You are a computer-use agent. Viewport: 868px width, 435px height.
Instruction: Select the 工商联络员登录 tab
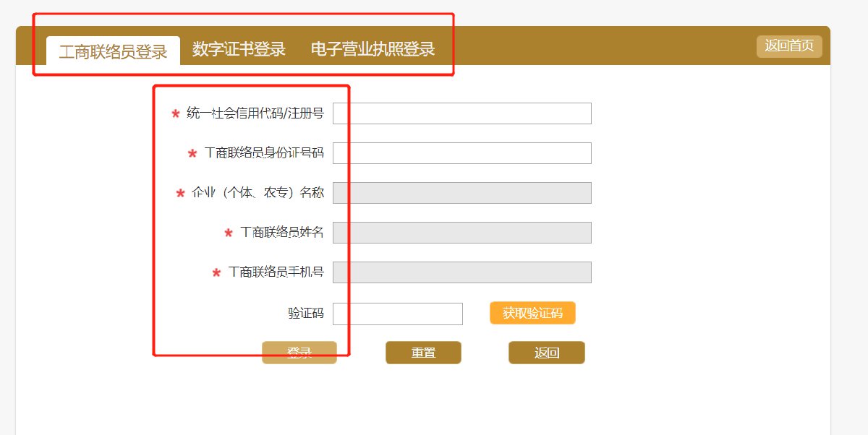[x=111, y=51]
